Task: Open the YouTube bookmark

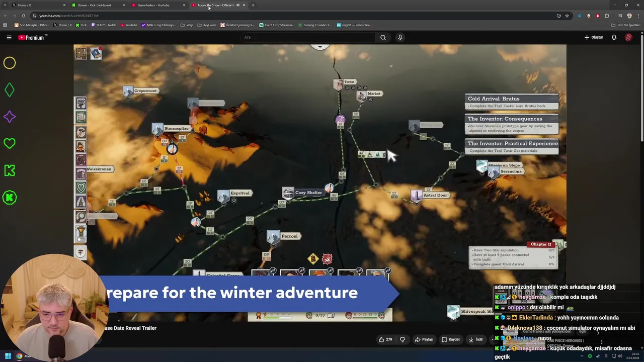Action: pyautogui.click(x=129, y=25)
